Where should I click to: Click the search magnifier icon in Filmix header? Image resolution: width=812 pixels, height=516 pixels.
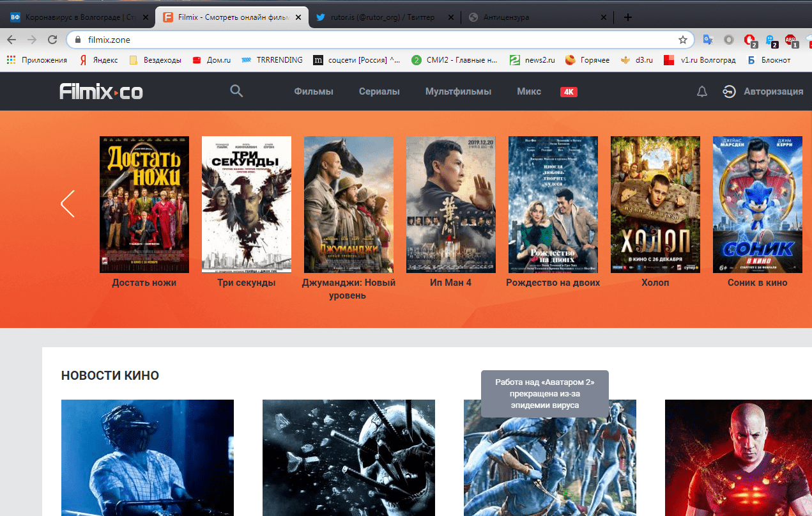236,91
